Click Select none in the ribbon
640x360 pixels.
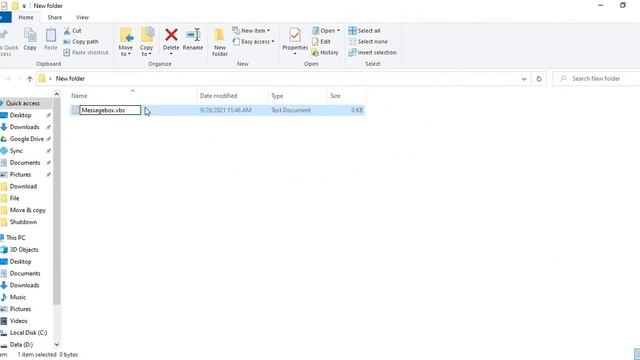tap(368, 42)
